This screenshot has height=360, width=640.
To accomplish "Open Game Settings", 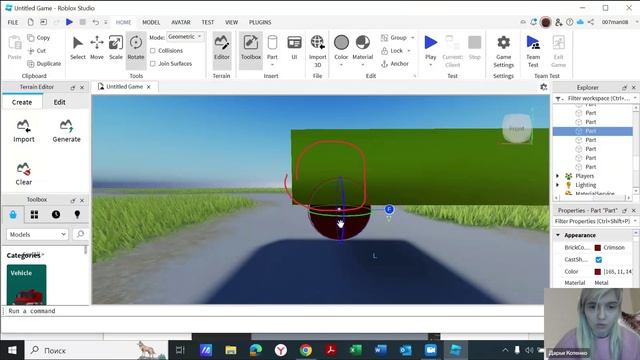I will pos(503,51).
